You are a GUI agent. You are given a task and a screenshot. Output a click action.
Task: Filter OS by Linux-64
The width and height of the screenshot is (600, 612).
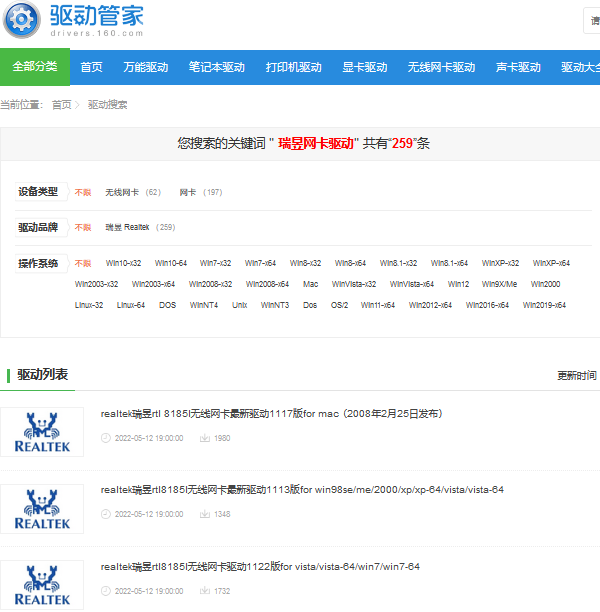131,305
